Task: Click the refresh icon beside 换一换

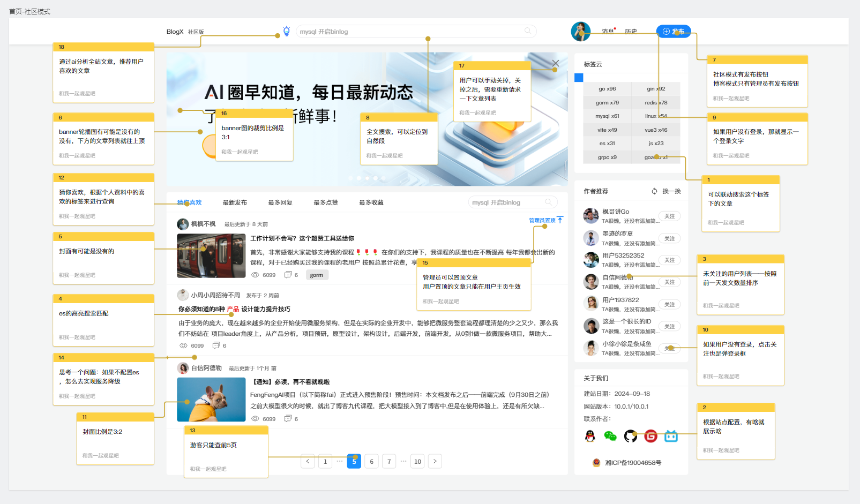Action: coord(654,191)
